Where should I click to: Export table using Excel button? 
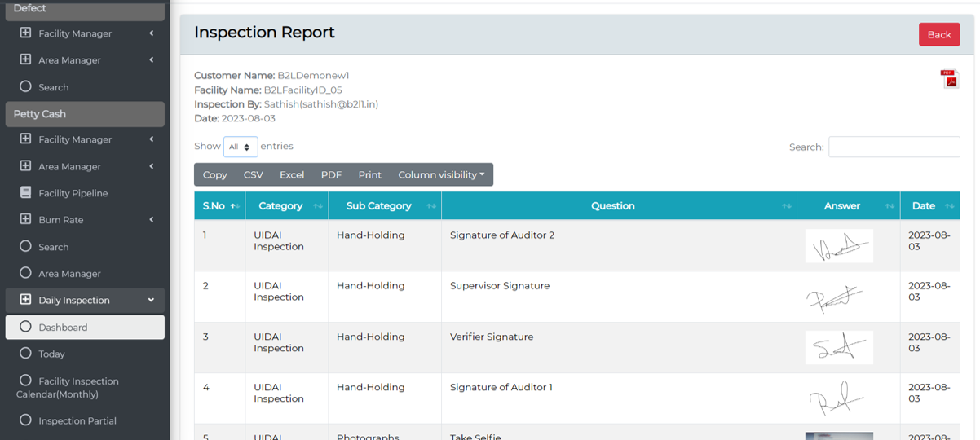[291, 175]
